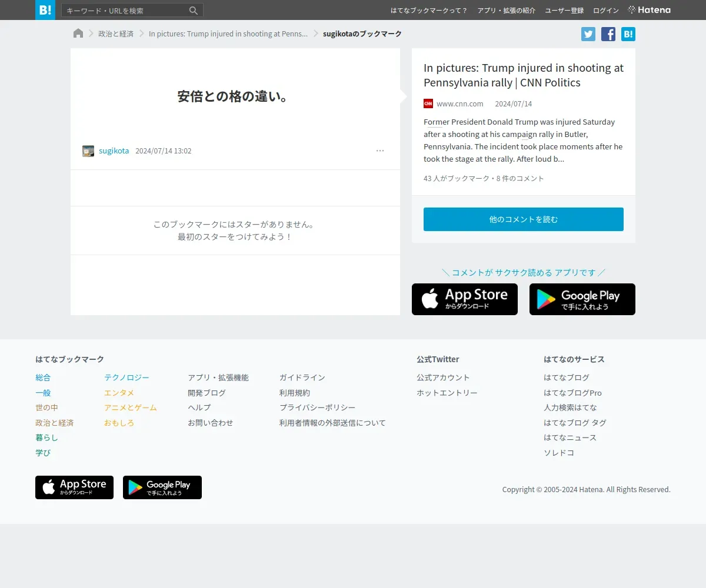Viewport: 706px width, 588px height.
Task: Open はてなブログPro service link
Action: tap(572, 393)
